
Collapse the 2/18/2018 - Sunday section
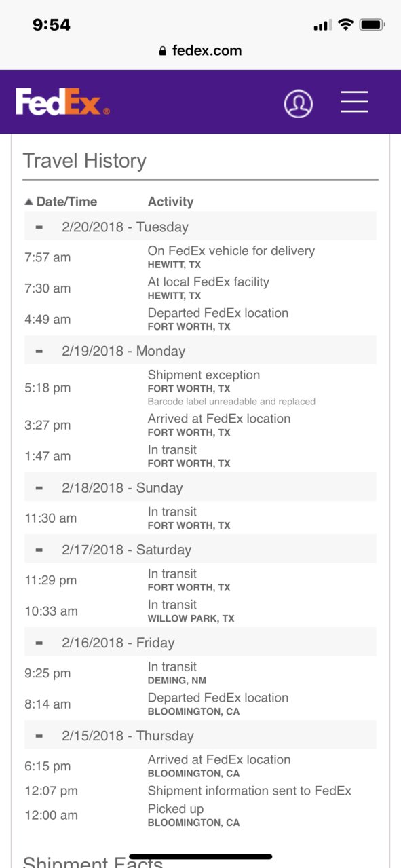coord(39,487)
